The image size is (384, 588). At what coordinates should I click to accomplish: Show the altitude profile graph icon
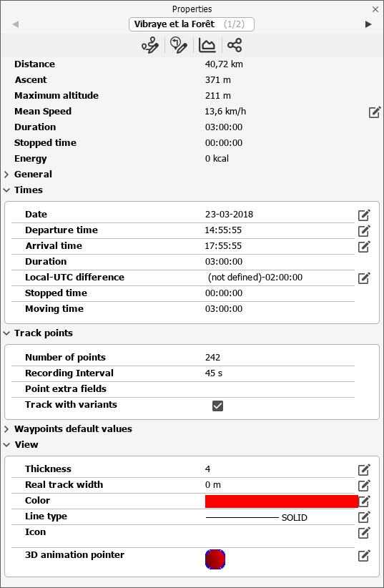pos(207,45)
